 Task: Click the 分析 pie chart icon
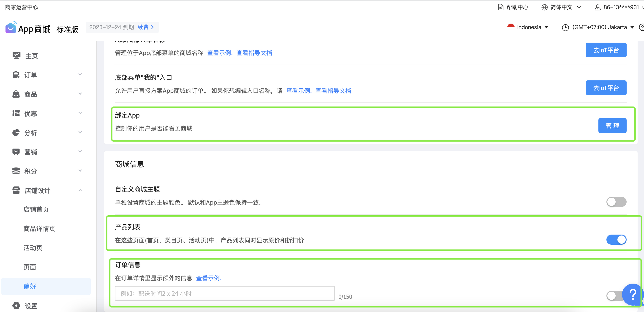pos(16,132)
